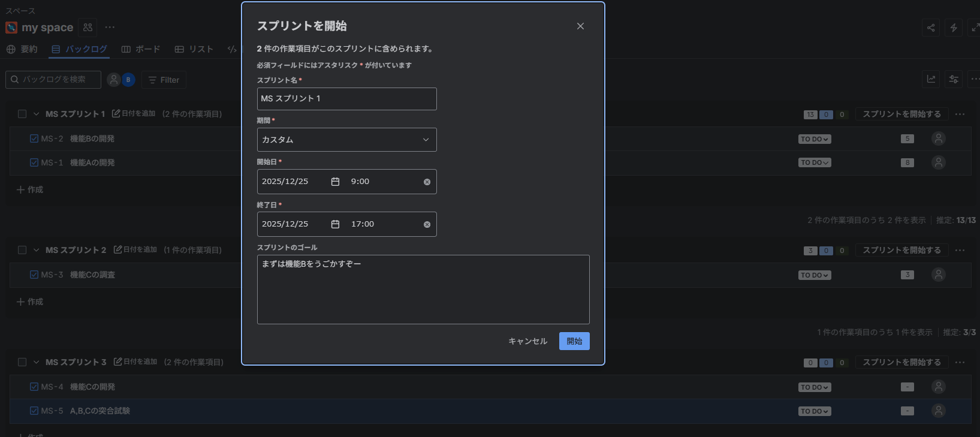Toggle checkbox for MS スプリント 2
The width and height of the screenshot is (980, 437).
(x=22, y=250)
